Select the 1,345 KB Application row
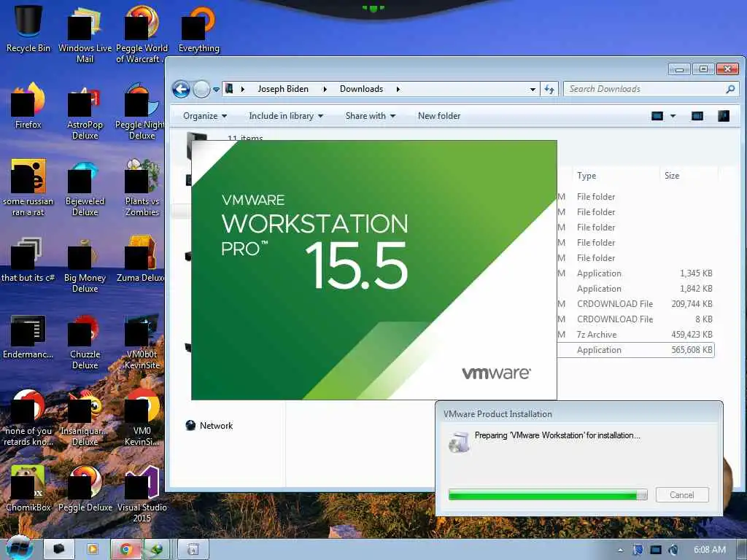 [x=635, y=273]
